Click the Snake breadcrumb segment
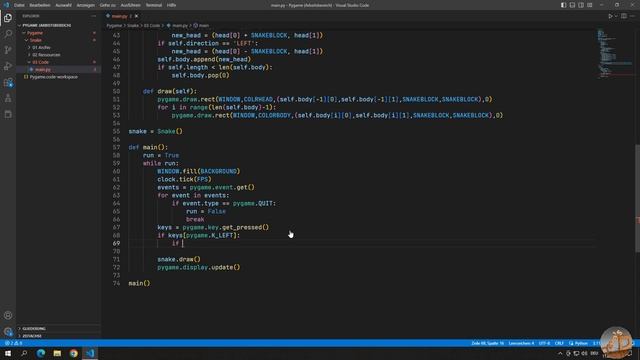640x360 pixels. point(133,25)
